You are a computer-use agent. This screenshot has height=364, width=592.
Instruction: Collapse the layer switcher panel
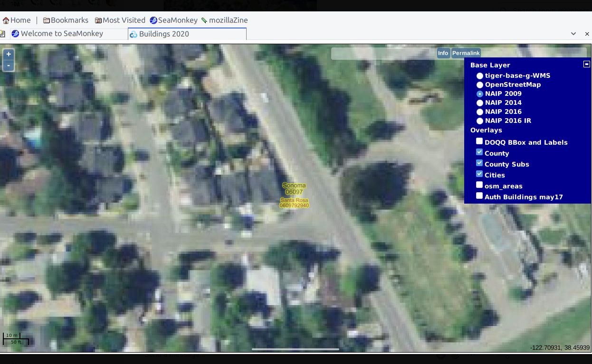click(x=586, y=64)
